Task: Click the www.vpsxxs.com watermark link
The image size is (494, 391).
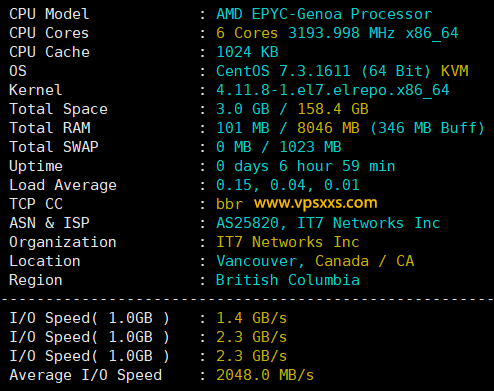Action: pos(316,203)
